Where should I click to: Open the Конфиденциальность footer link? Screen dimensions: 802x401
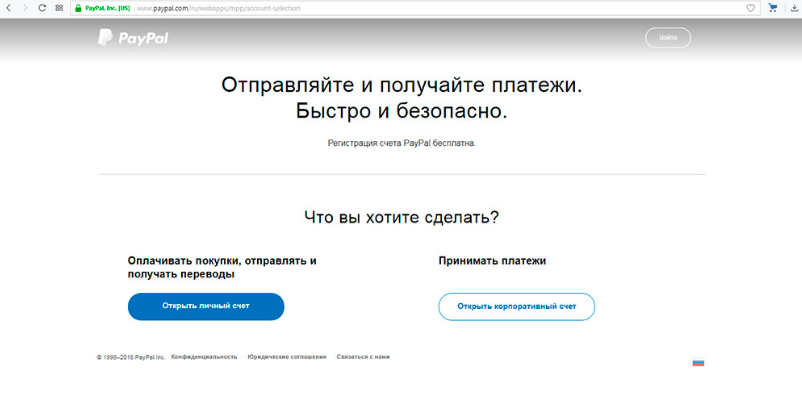coord(204,357)
